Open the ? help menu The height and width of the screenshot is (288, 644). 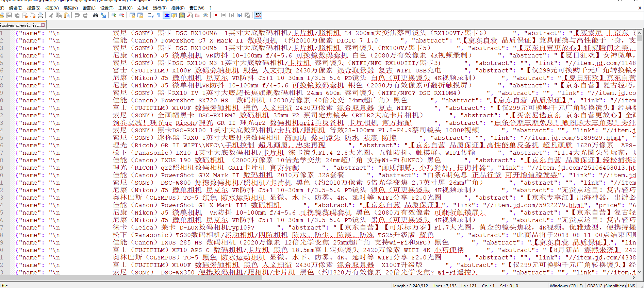pyautogui.click(x=210, y=8)
